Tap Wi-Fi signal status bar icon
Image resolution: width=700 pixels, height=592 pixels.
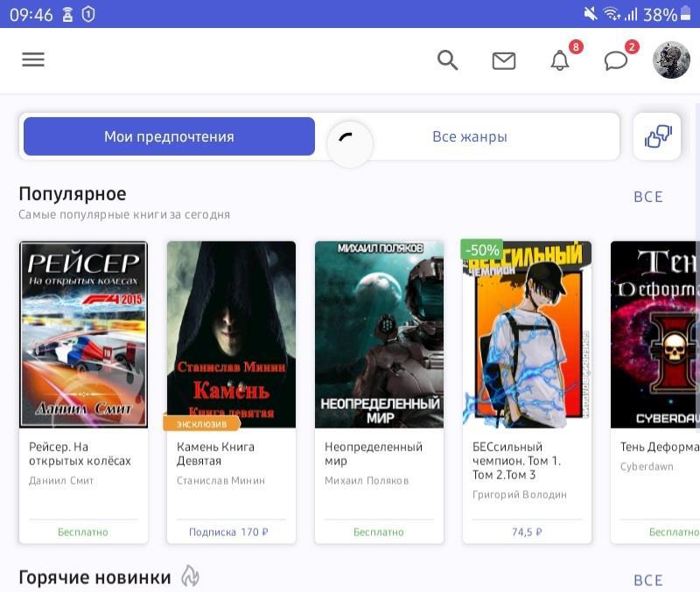click(x=612, y=14)
